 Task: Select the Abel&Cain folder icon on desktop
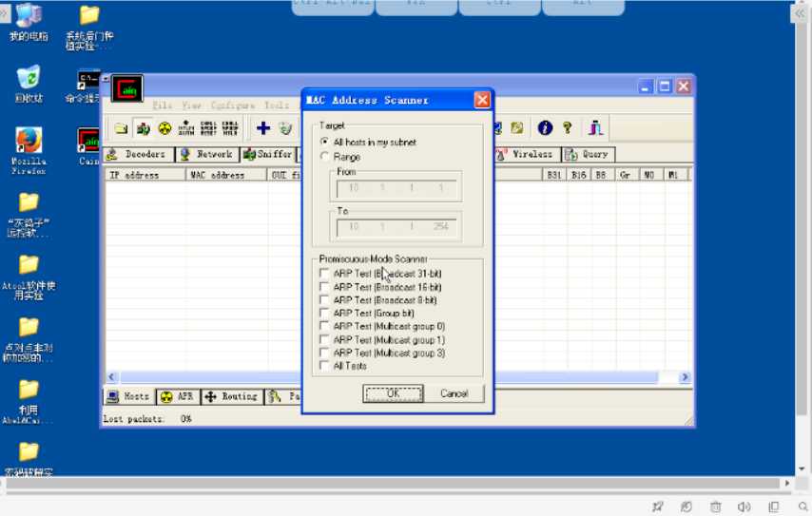(27, 401)
